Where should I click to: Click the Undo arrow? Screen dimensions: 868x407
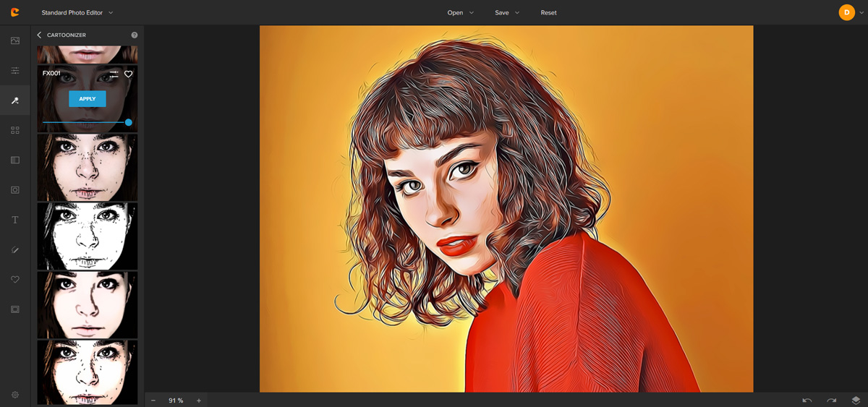[807, 400]
